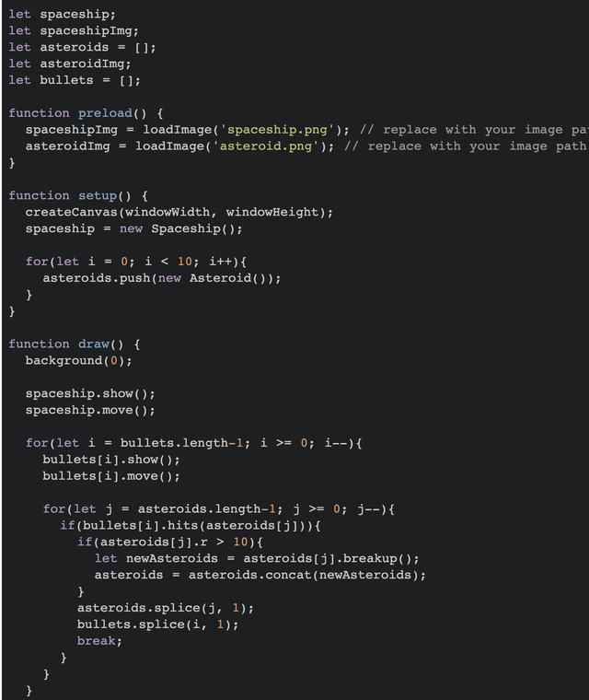Click the 'spaceship.png' string literal
This screenshot has width=589, height=700.
278,129
